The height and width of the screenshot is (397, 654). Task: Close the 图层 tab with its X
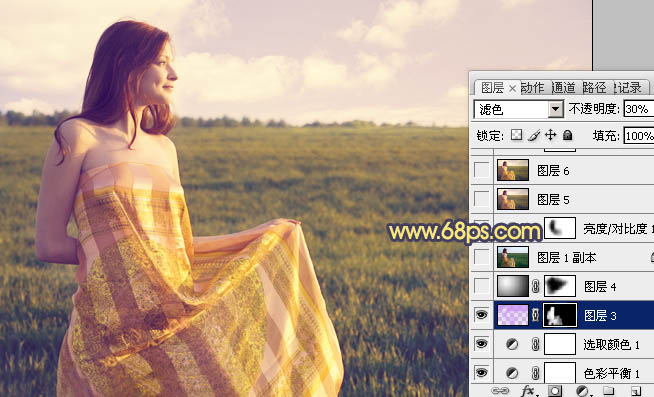click(513, 88)
